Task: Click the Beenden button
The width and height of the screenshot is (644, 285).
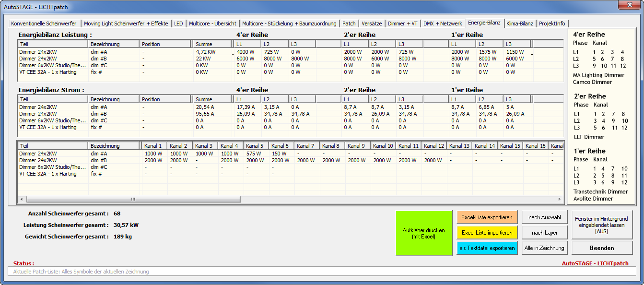Action: [601, 248]
